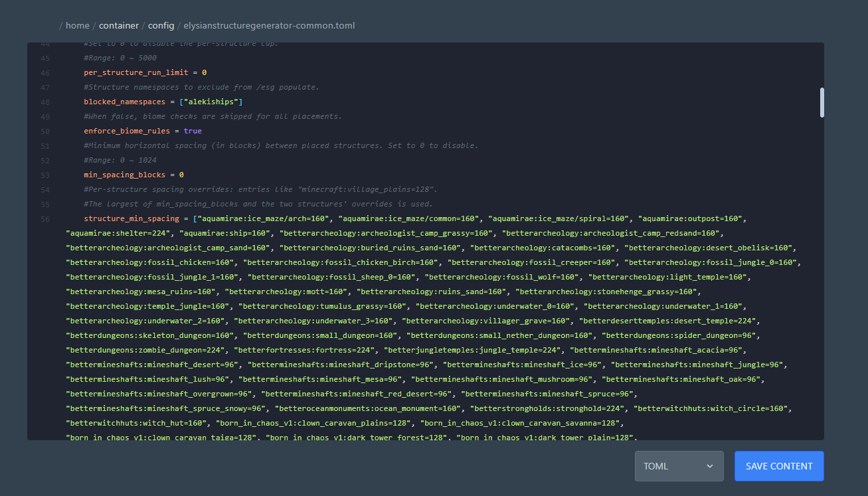Click line number 56 in the gutter

tap(45, 218)
